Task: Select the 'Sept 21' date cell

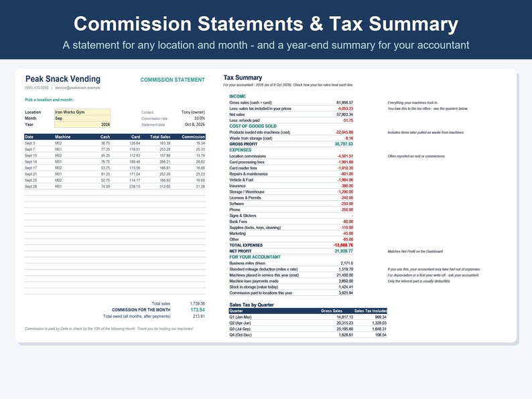Action: (31, 174)
